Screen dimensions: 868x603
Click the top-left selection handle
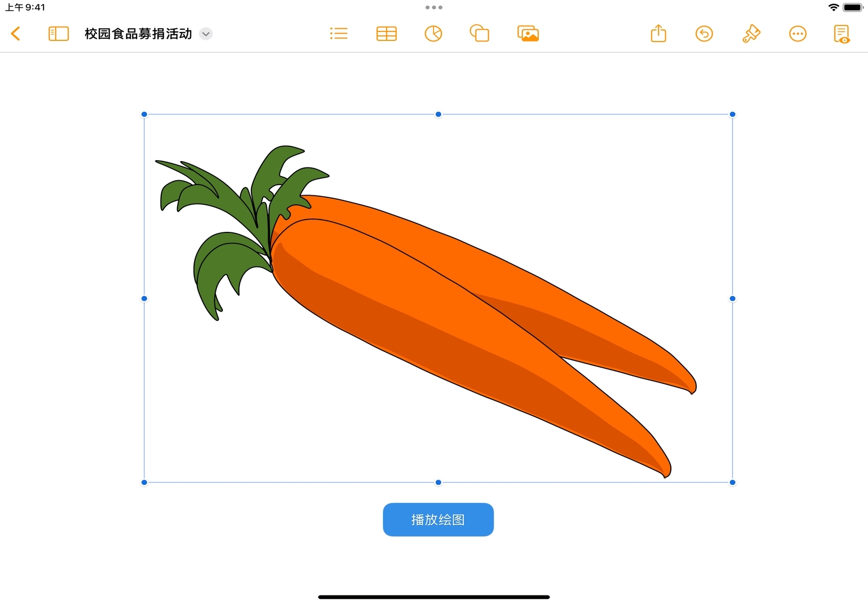point(144,114)
